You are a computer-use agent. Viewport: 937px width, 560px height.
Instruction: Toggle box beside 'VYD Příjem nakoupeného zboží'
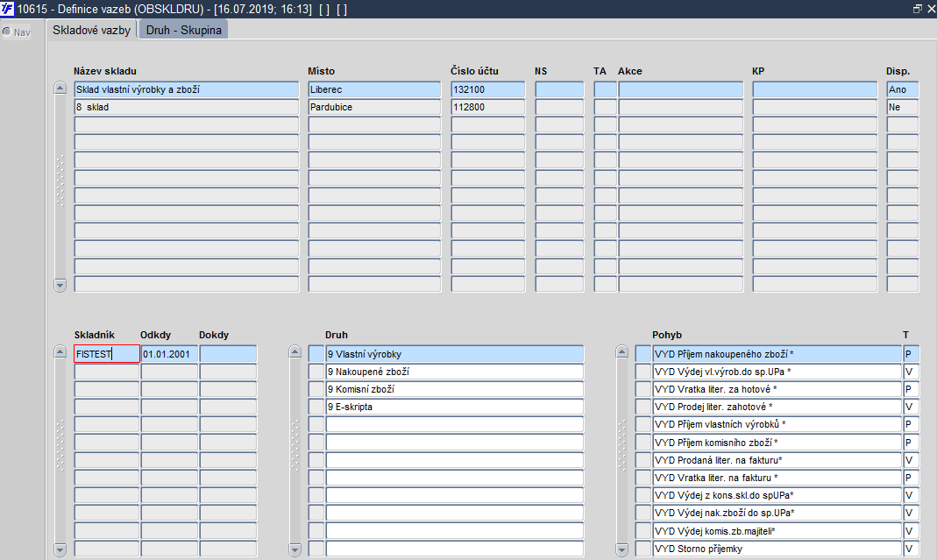(643, 354)
